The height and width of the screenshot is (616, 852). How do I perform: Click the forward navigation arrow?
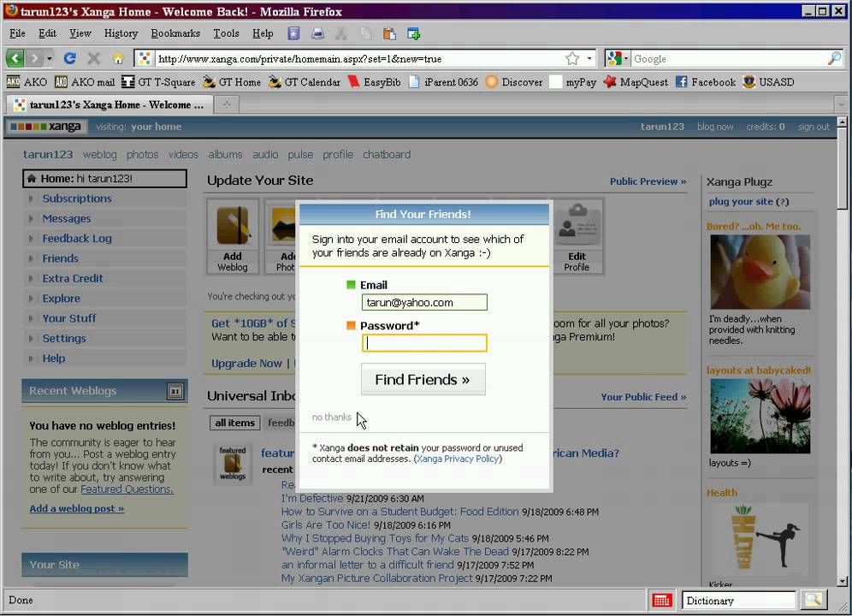34,58
